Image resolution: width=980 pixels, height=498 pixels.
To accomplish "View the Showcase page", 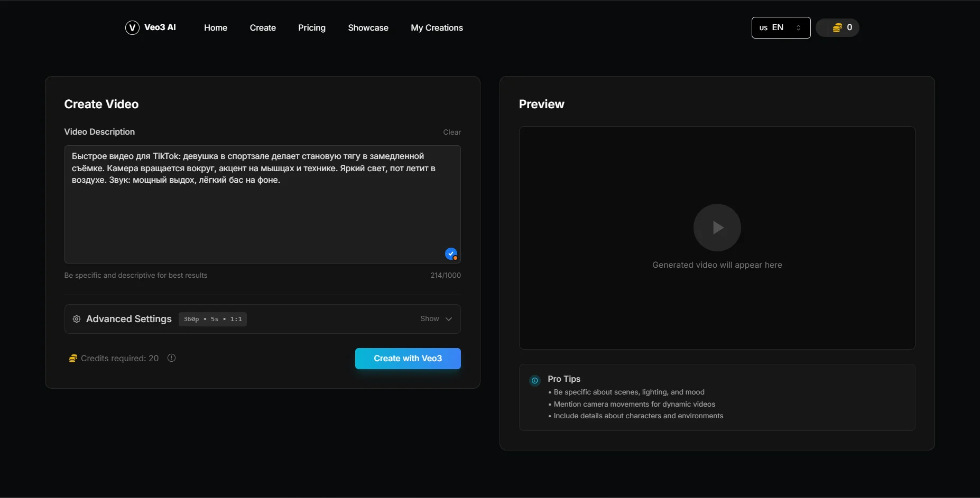I will (x=368, y=27).
